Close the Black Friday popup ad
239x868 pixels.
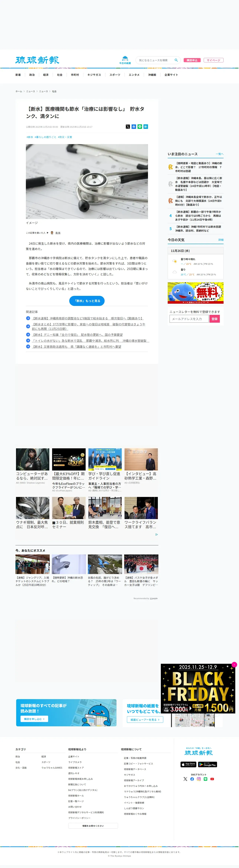(x=234, y=664)
